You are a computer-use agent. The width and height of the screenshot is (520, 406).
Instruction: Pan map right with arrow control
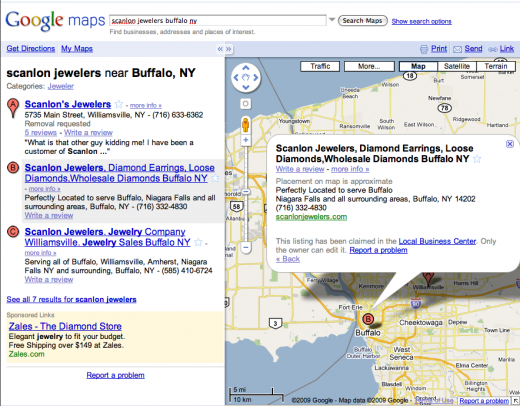pos(256,78)
